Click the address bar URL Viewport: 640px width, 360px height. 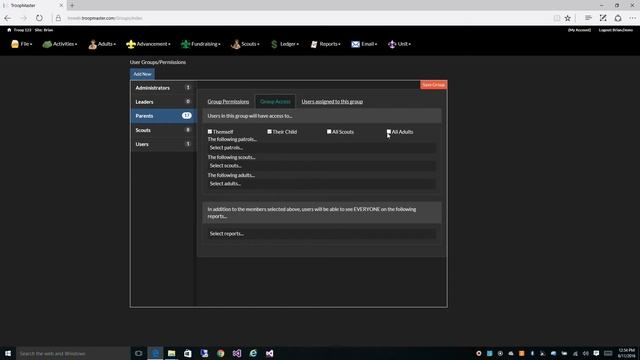(x=105, y=18)
